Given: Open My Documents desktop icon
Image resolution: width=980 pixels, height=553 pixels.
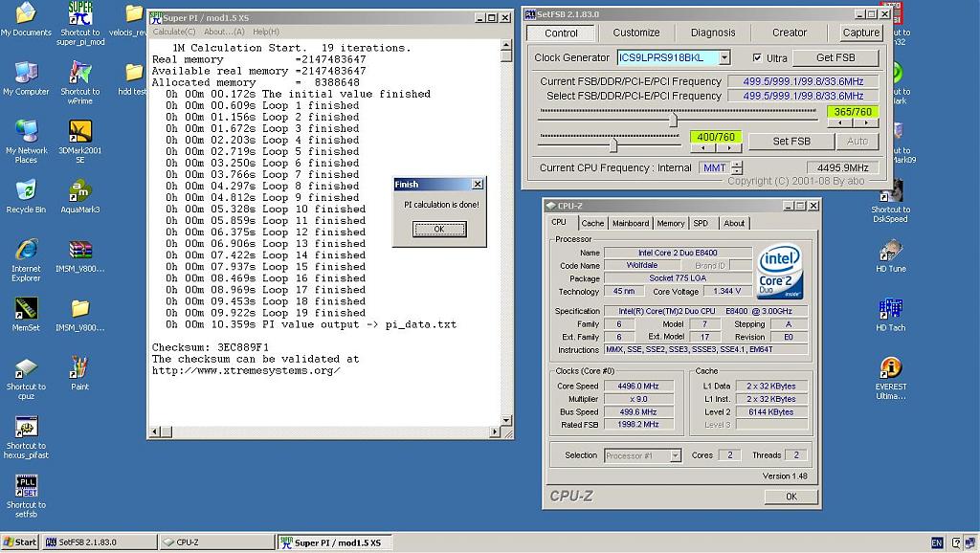Looking at the screenshot, I should click(x=26, y=20).
